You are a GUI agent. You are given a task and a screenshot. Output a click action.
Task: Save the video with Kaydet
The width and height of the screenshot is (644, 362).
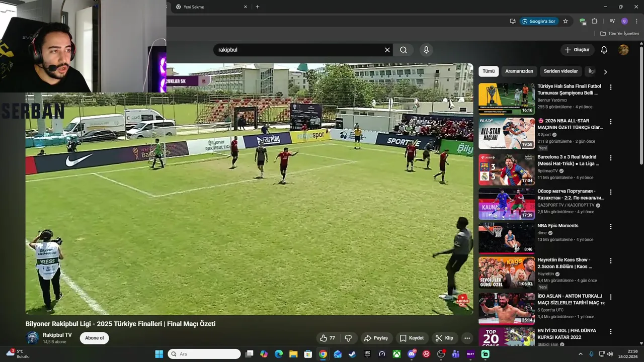[x=412, y=338]
